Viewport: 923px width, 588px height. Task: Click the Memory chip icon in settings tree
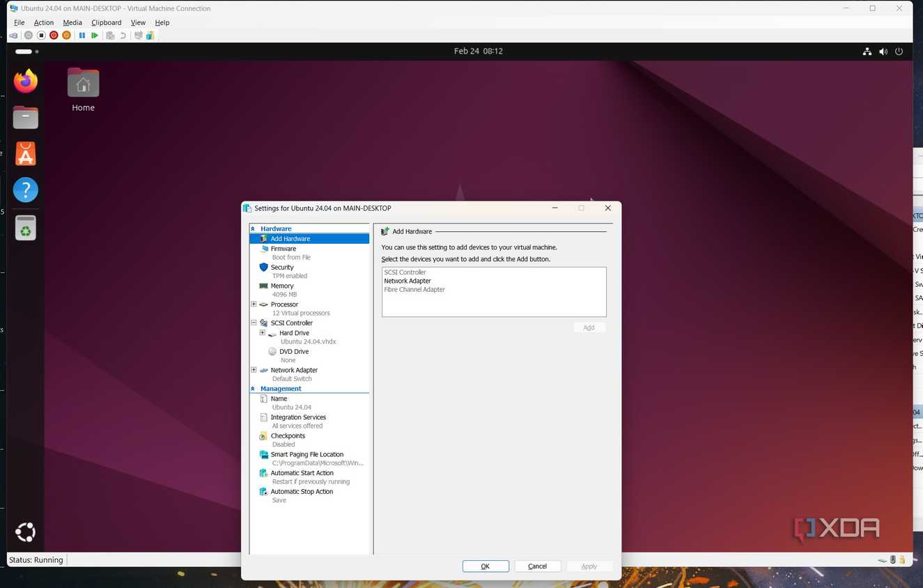click(x=263, y=286)
